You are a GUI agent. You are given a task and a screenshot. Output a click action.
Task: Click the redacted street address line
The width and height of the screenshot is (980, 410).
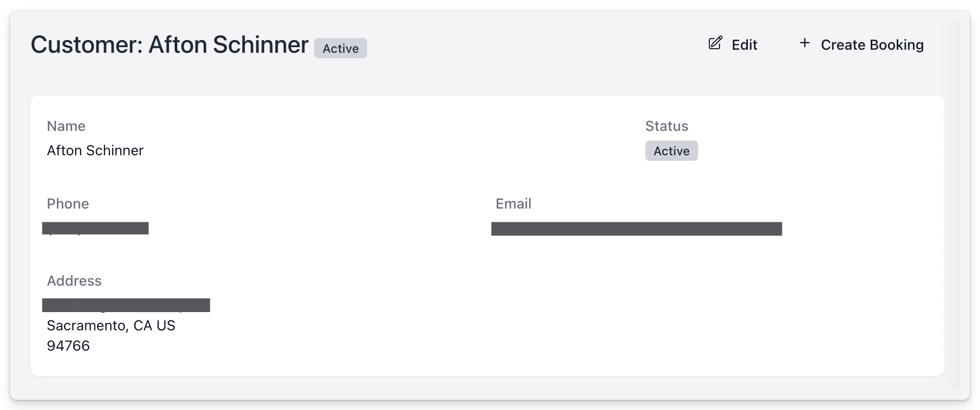126,305
